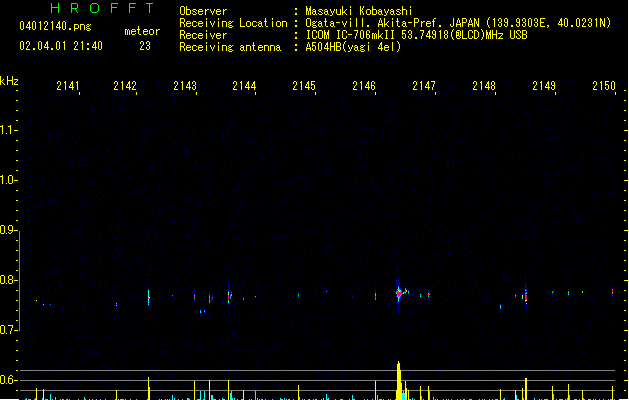Click the Receiving Location label
Screen dimensions: 629x400
[233, 23]
